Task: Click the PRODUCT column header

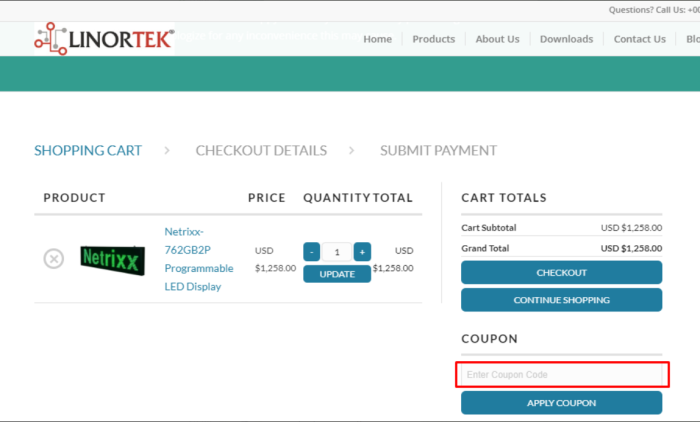Action: click(75, 198)
